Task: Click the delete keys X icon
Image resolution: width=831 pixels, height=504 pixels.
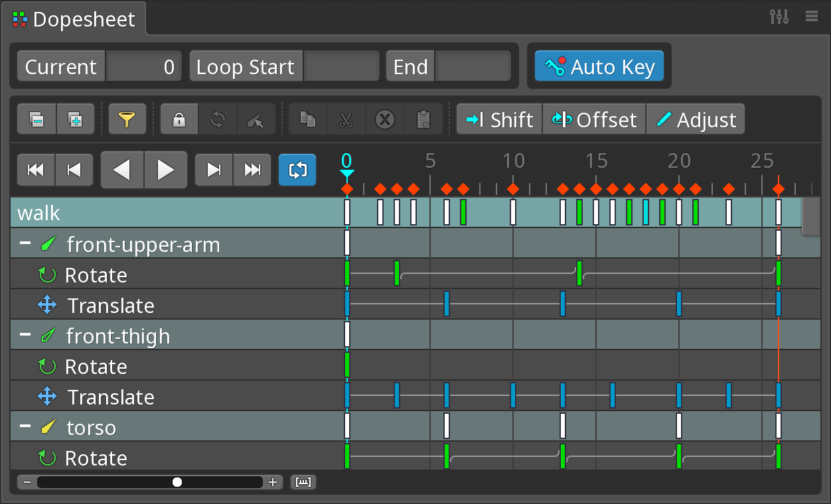Action: pyautogui.click(x=385, y=120)
